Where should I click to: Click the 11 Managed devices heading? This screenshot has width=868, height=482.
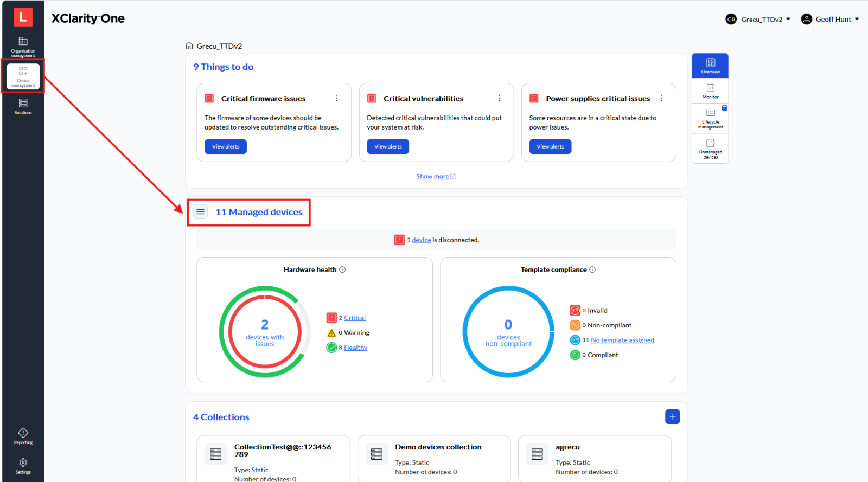click(259, 212)
